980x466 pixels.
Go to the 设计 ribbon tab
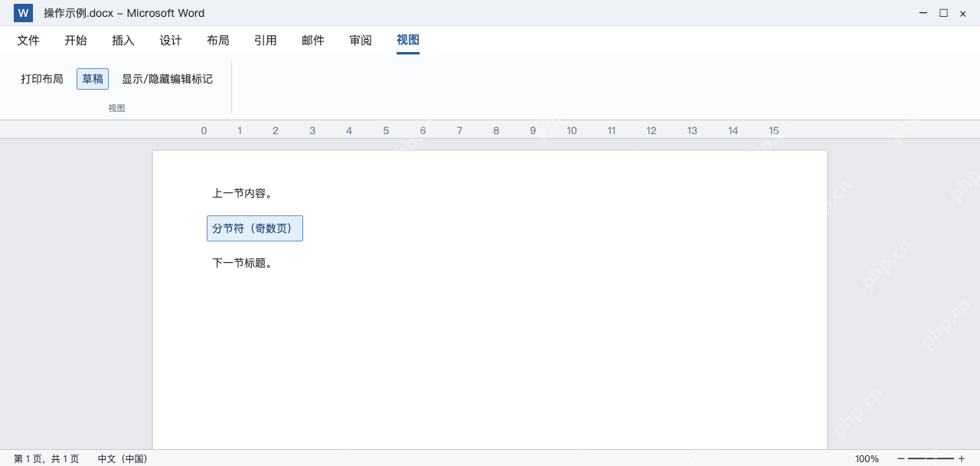tap(171, 41)
